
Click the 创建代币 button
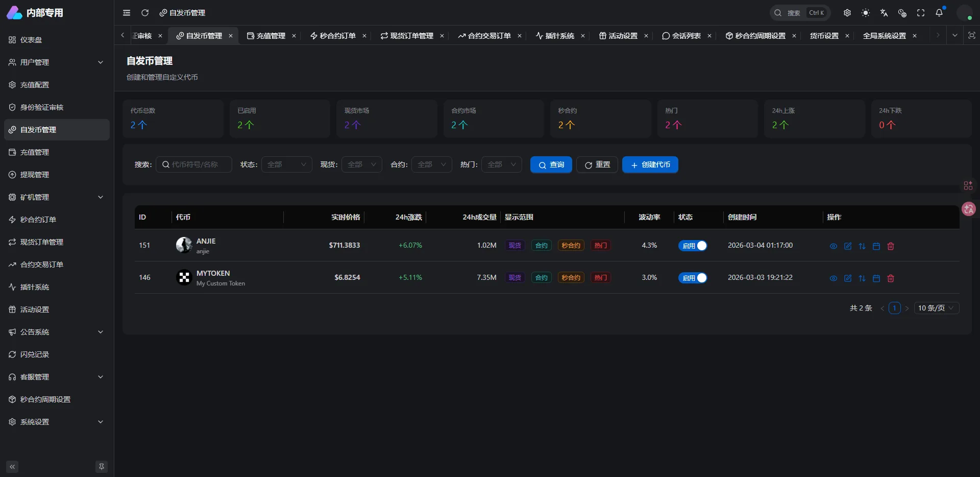click(650, 164)
